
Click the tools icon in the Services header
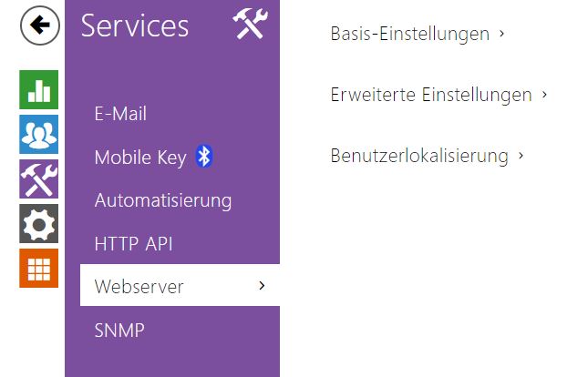point(250,25)
